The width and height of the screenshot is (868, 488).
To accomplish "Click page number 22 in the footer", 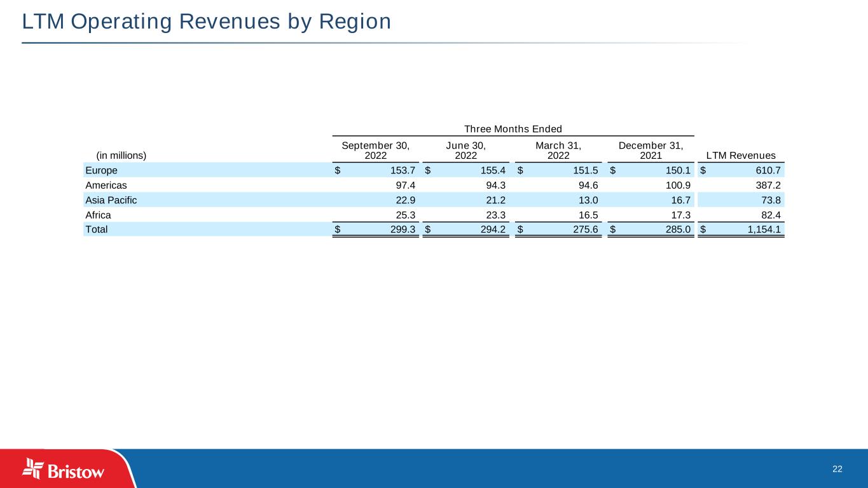I will 837,469.
